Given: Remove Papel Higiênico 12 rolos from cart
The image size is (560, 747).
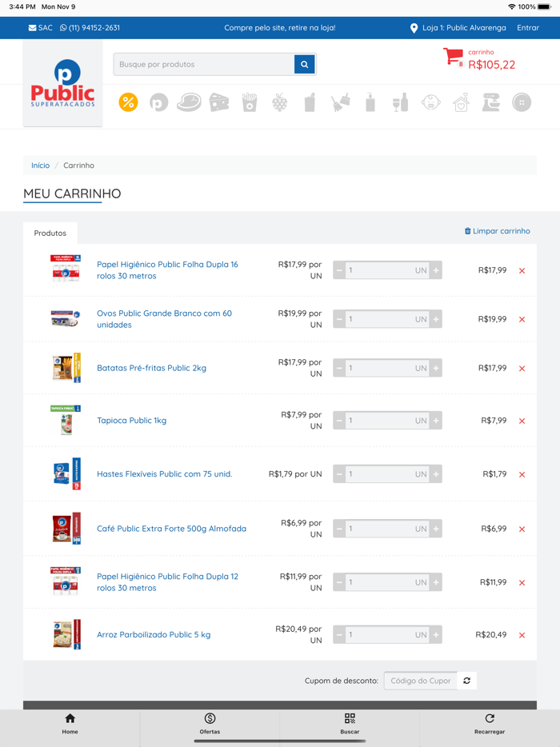Looking at the screenshot, I should pos(522,582).
